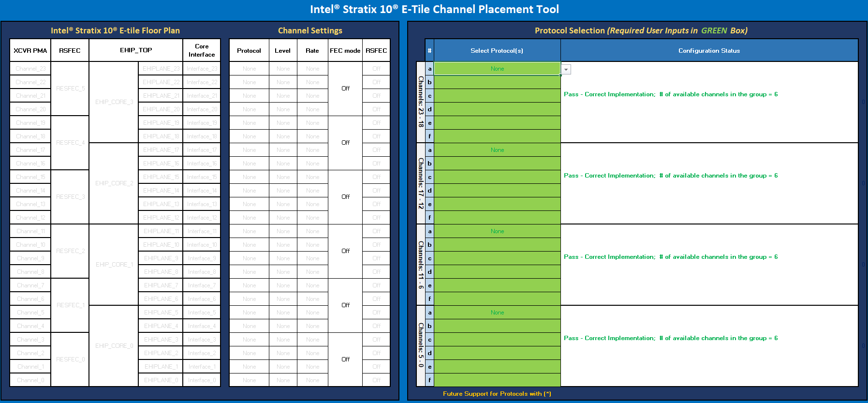Click green protocol cell row b, Channels 23-18
Image resolution: width=868 pixels, height=403 pixels.
click(x=497, y=82)
